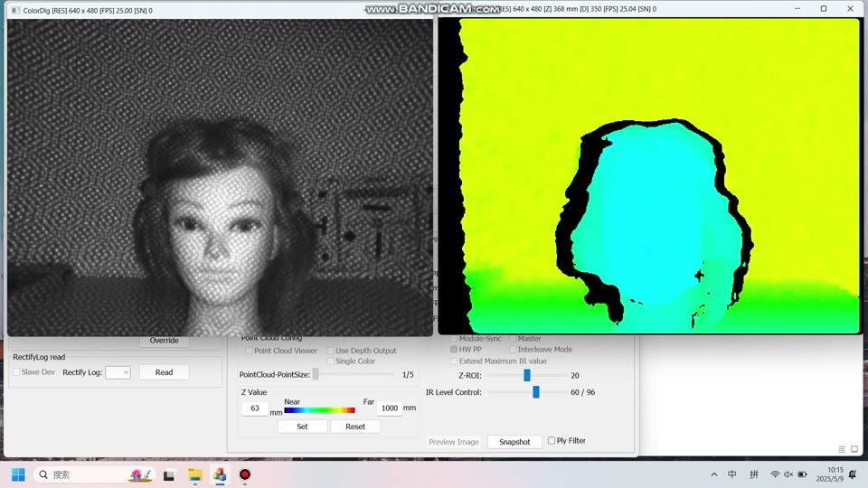Click the Set button under Z Value

[302, 427]
